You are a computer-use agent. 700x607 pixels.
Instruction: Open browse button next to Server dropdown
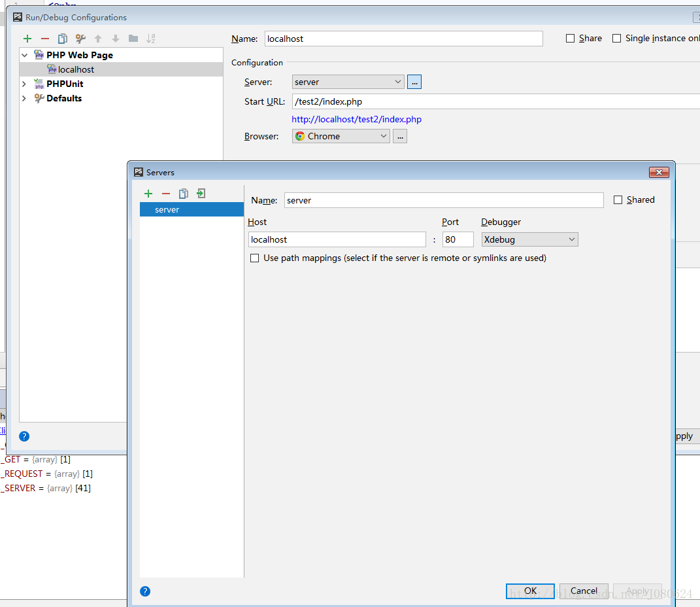click(x=414, y=82)
